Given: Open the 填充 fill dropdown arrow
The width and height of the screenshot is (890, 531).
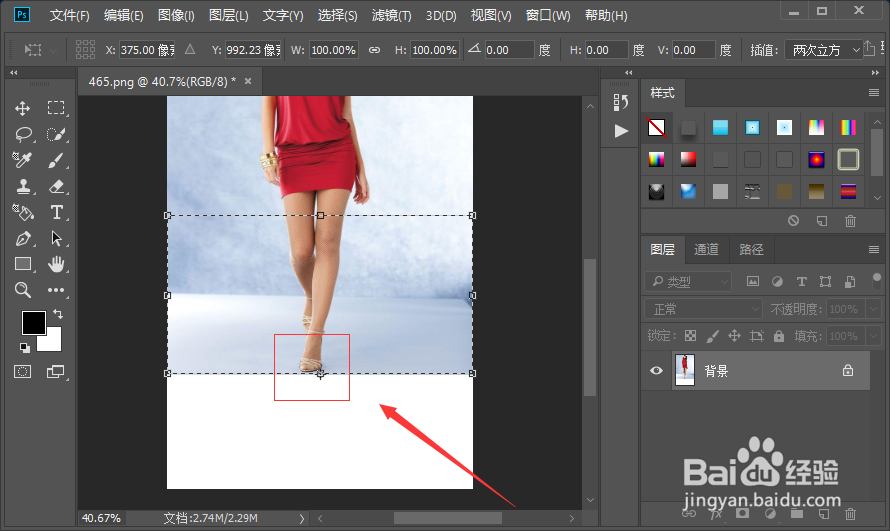Looking at the screenshot, I should click(873, 336).
